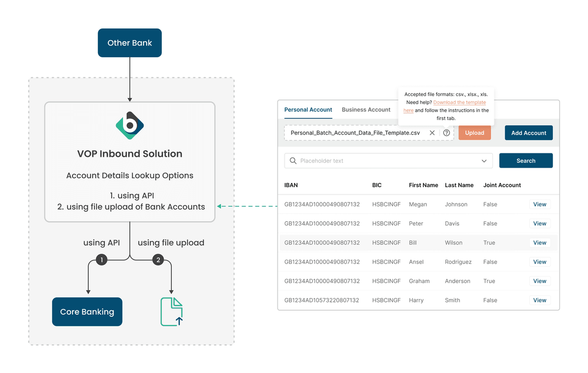Click the Add Account button
This screenshot has width=588, height=373.
pyautogui.click(x=529, y=133)
